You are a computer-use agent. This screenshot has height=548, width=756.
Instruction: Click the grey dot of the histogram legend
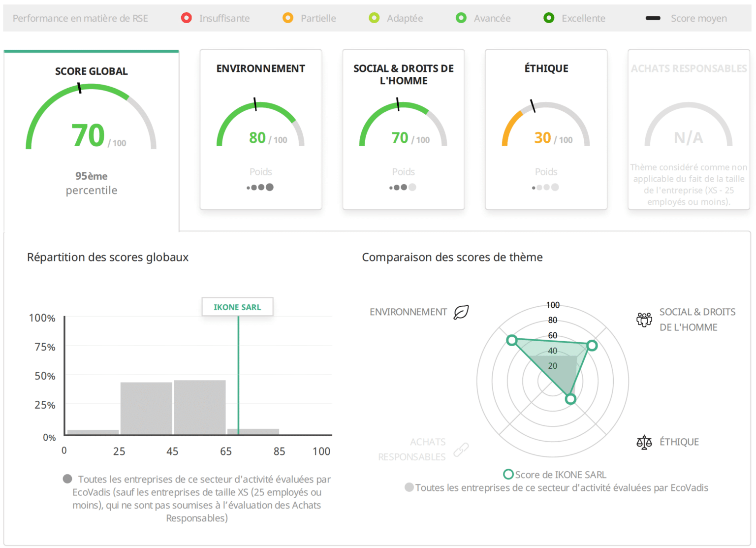67,479
